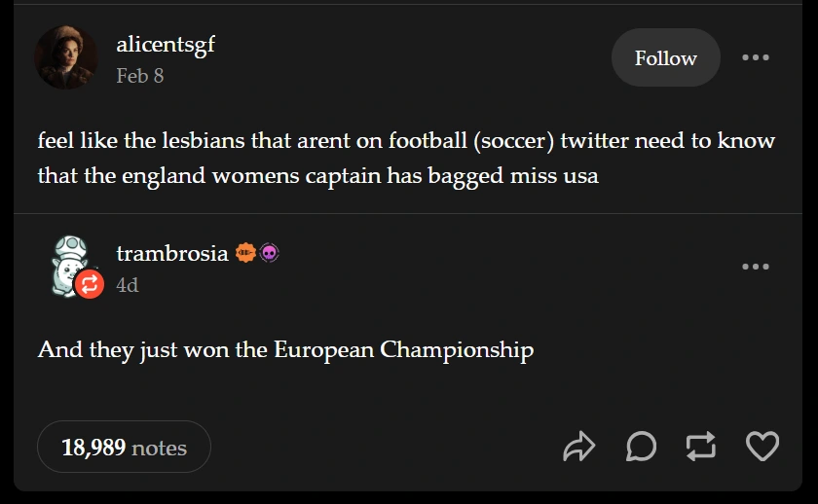818x504 pixels.
Task: Visit the alicentsgf blog via username
Action: tap(166, 45)
